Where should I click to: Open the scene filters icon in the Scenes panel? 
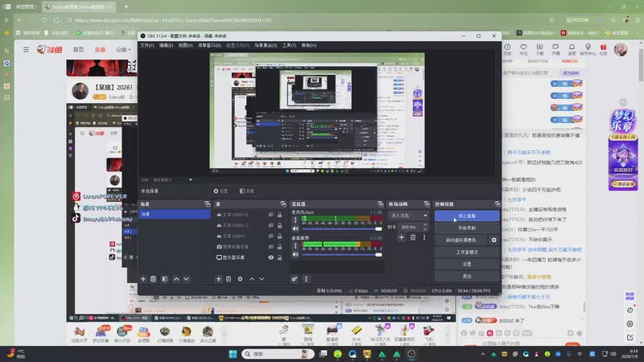point(165,279)
